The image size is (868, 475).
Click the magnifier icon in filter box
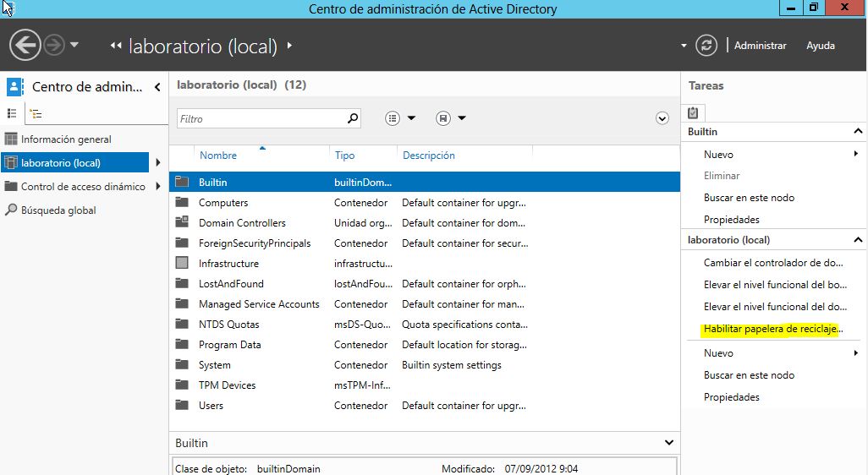tap(353, 117)
